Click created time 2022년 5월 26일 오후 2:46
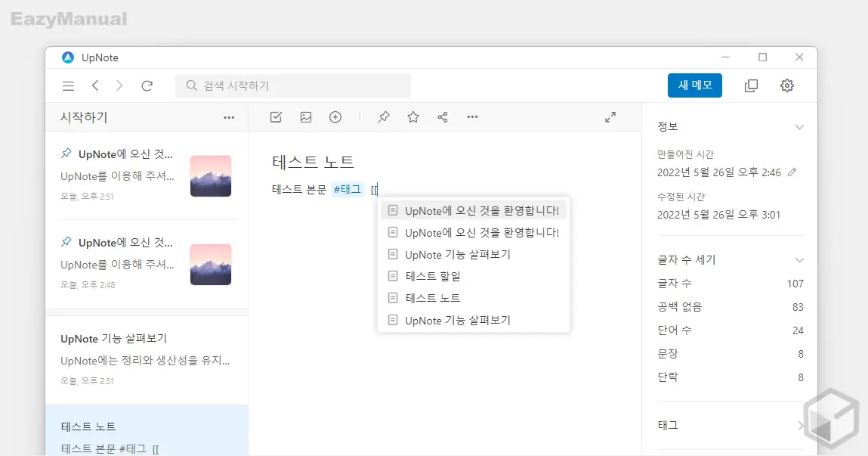 pyautogui.click(x=719, y=172)
